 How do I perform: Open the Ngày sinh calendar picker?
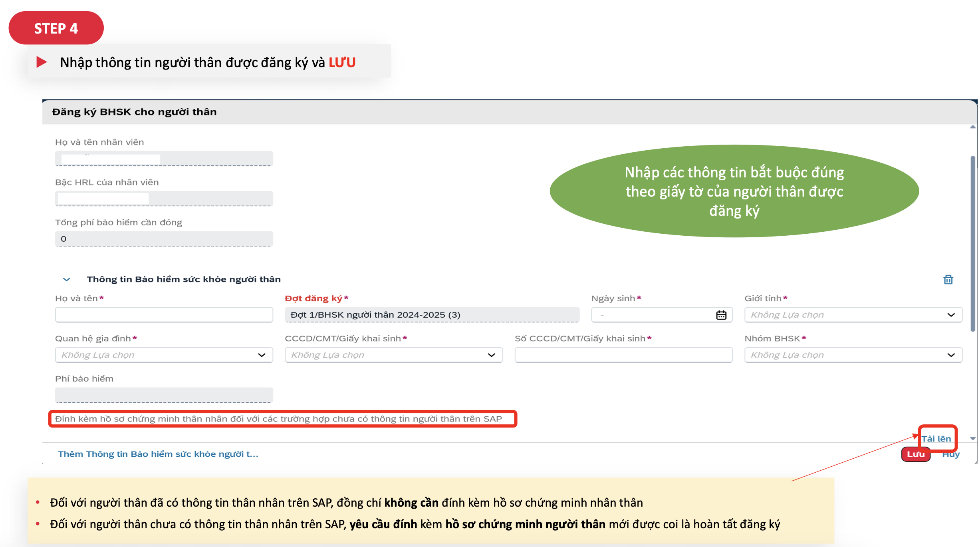point(721,315)
